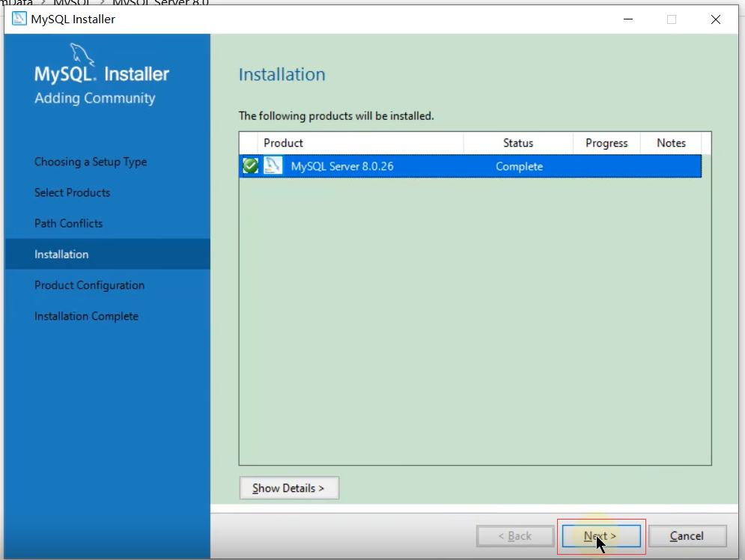This screenshot has height=560, width=745.
Task: Click the green checkmark status icon
Action: 250,166
